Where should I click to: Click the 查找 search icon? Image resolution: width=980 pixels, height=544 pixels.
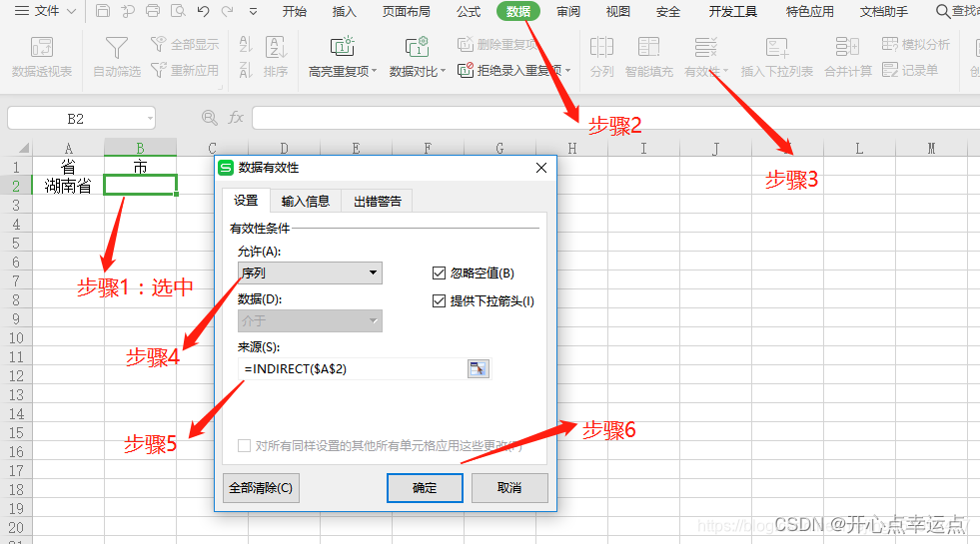pyautogui.click(x=942, y=11)
